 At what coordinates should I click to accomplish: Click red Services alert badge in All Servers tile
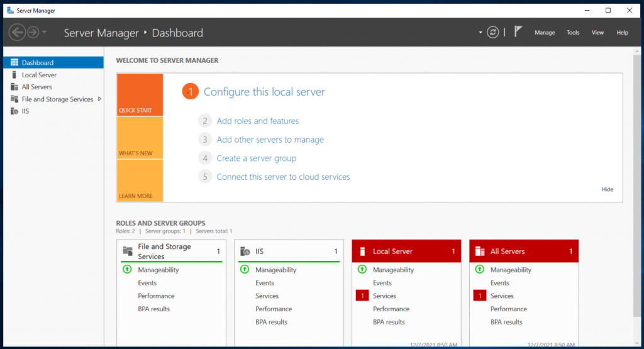coord(480,296)
